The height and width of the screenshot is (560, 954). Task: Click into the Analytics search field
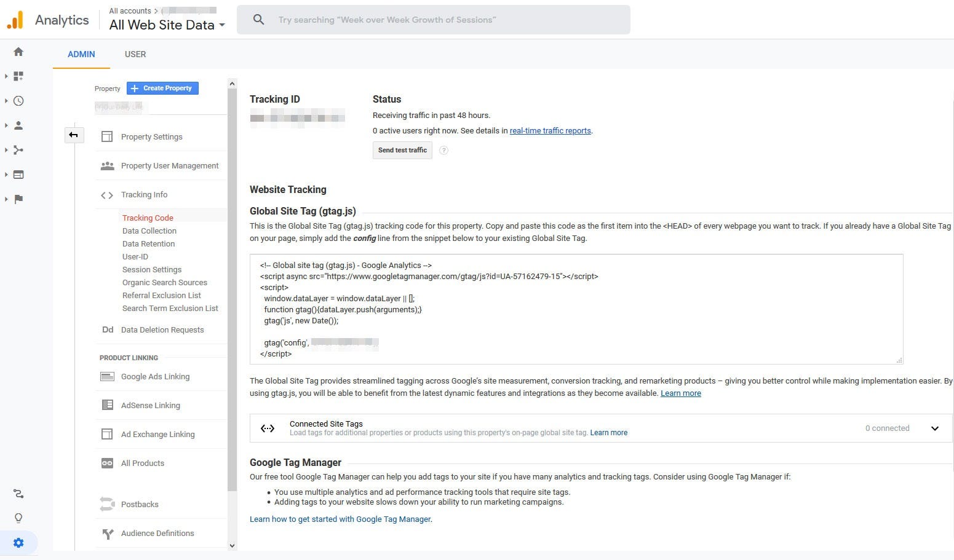click(x=434, y=20)
